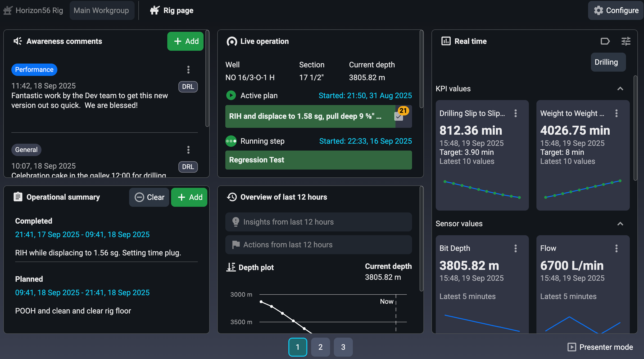Expand Insights from last 12 hours
The height and width of the screenshot is (359, 644).
point(318,222)
